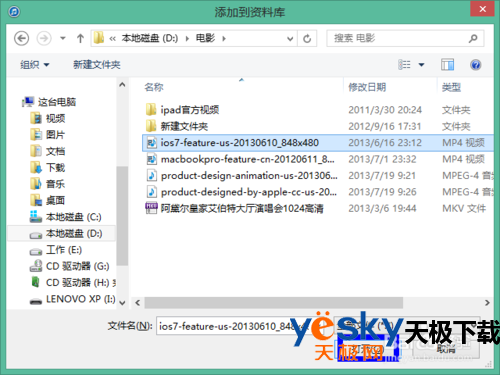Click the horizontal scrollbar right arrow

[487, 303]
